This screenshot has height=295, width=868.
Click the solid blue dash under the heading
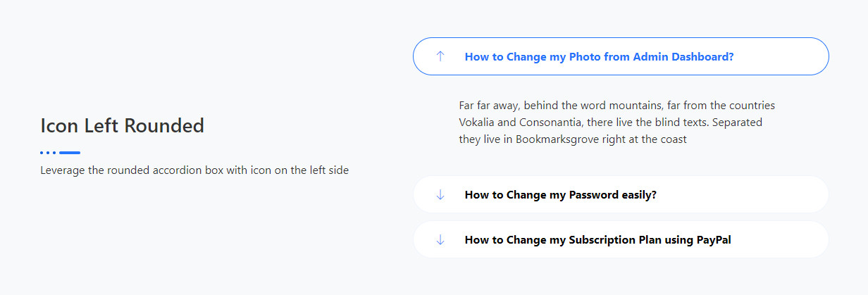tap(70, 153)
